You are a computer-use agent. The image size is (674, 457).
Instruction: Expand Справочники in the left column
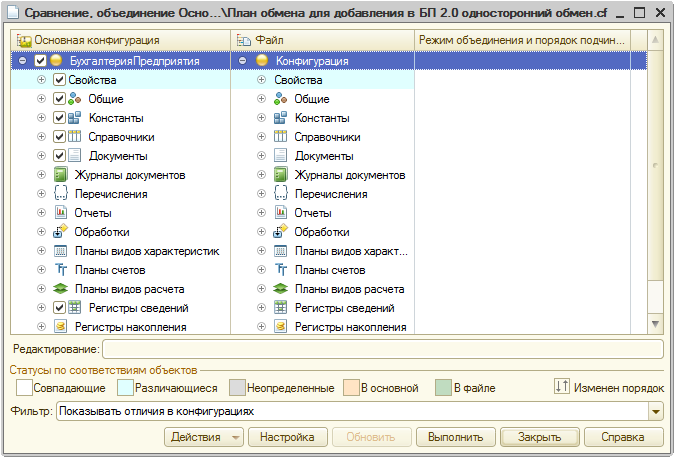tap(41, 137)
